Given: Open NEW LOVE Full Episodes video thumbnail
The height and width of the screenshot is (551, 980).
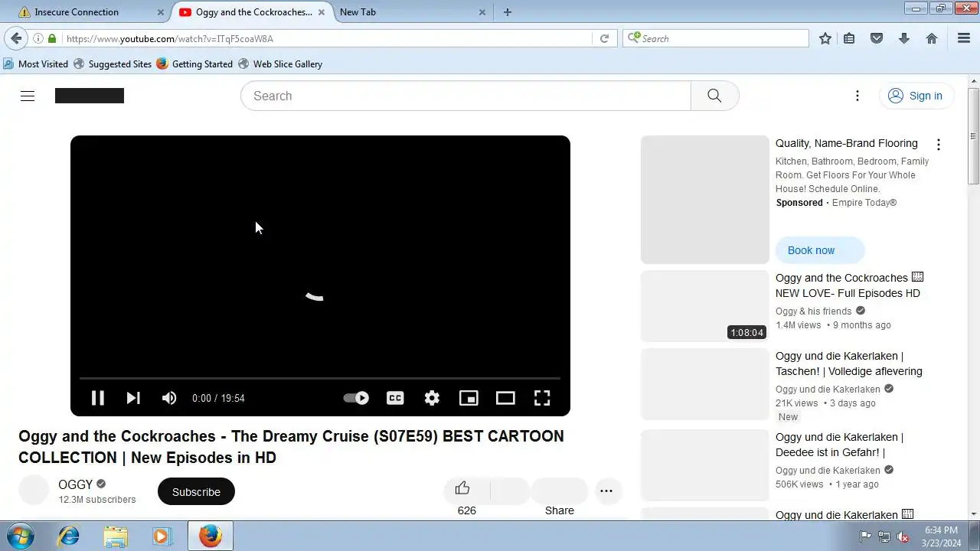Looking at the screenshot, I should [x=704, y=306].
